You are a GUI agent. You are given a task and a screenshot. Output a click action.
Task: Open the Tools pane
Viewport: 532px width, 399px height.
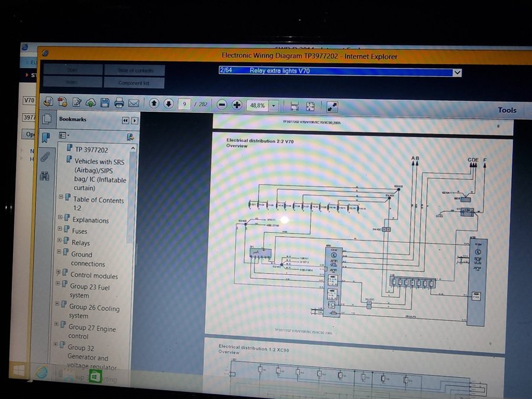coord(507,110)
